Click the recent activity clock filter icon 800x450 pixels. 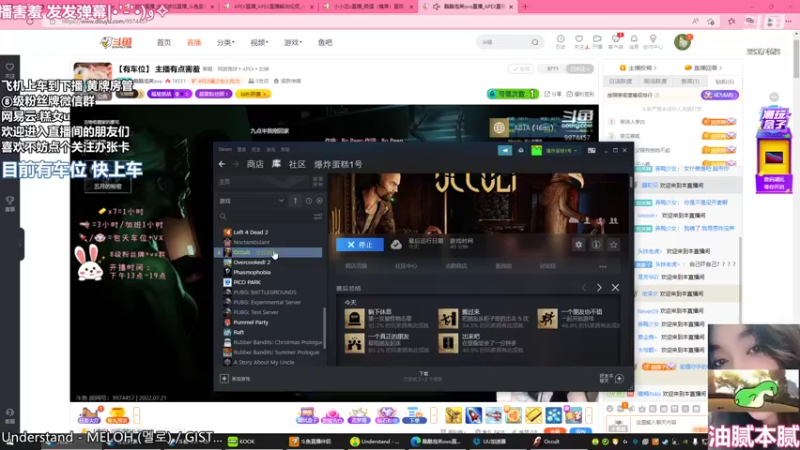(x=309, y=201)
